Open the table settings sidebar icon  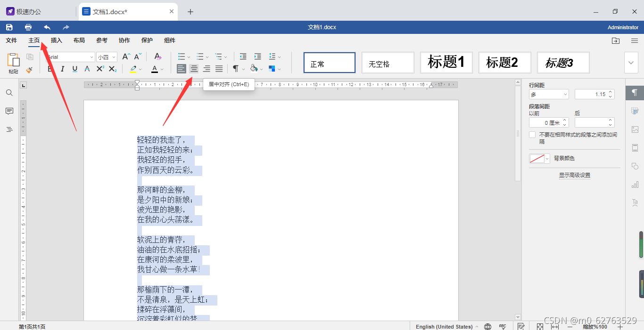click(635, 111)
